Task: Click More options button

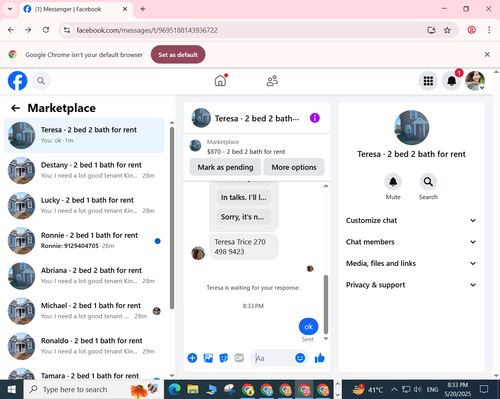Action: (x=294, y=167)
